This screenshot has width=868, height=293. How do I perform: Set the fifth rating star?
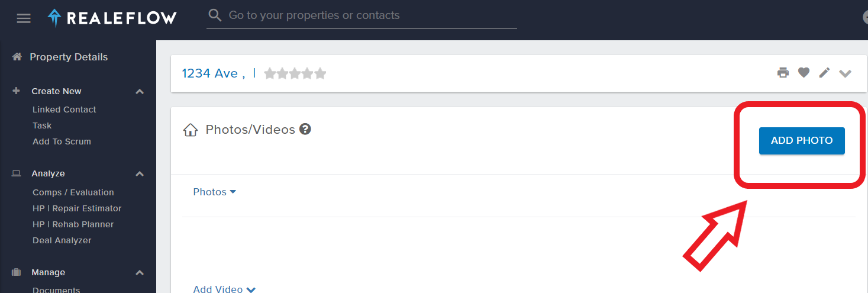point(320,73)
